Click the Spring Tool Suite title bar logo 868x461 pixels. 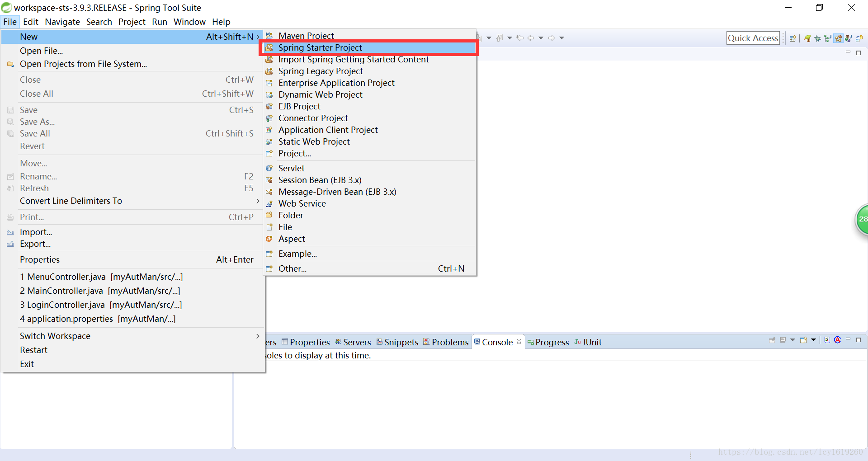click(6, 8)
